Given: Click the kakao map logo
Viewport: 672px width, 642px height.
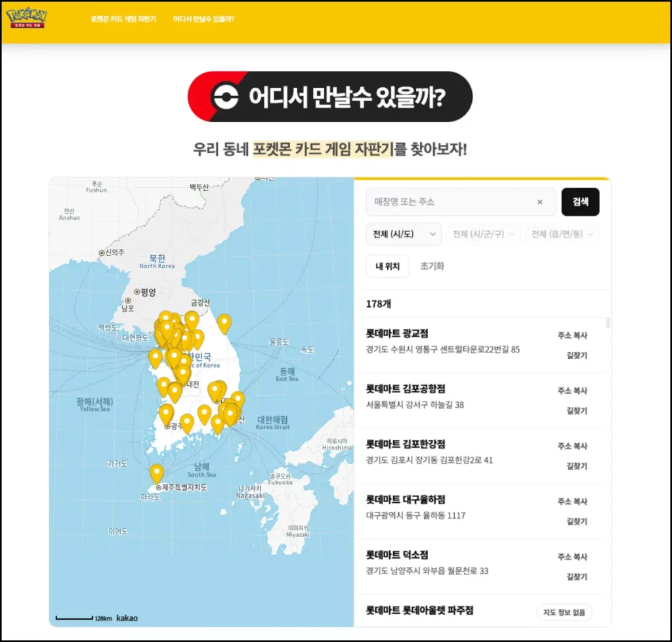Looking at the screenshot, I should (127, 618).
